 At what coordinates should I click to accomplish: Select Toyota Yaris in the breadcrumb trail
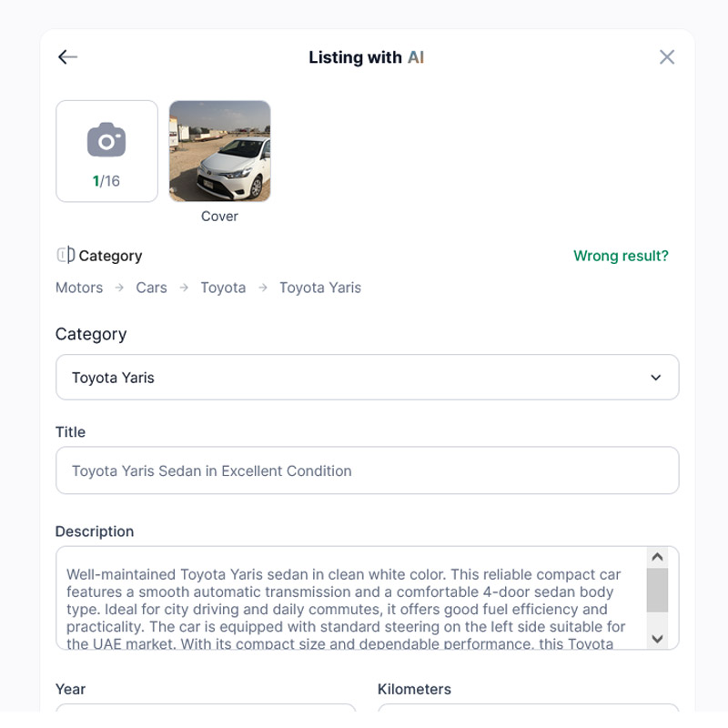[319, 288]
